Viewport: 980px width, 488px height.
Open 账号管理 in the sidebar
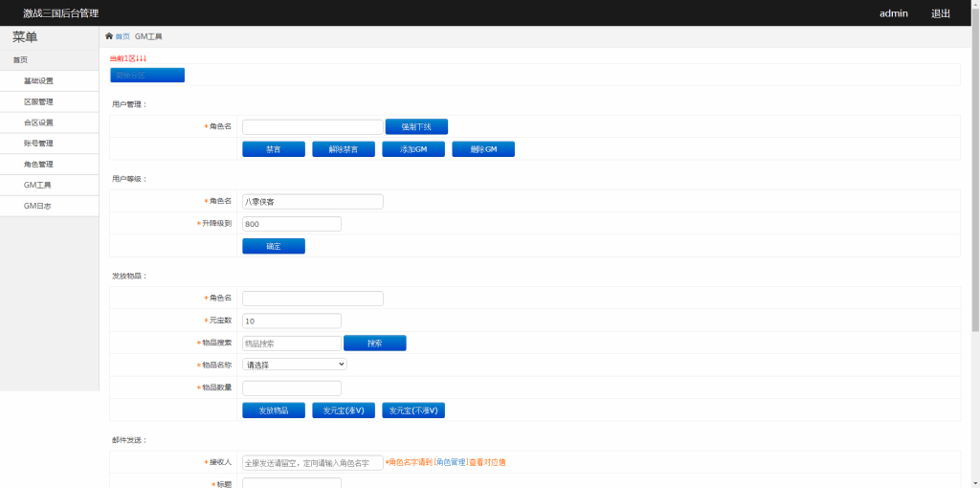[38, 144]
